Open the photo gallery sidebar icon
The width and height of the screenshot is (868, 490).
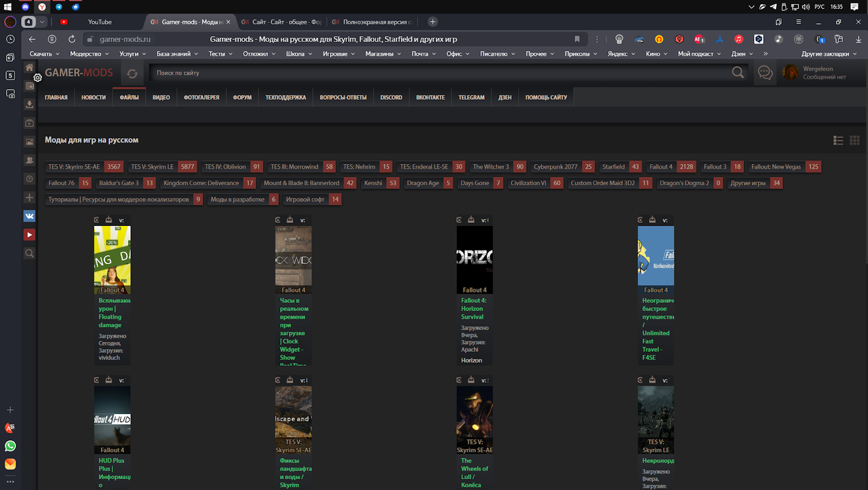tap(29, 142)
